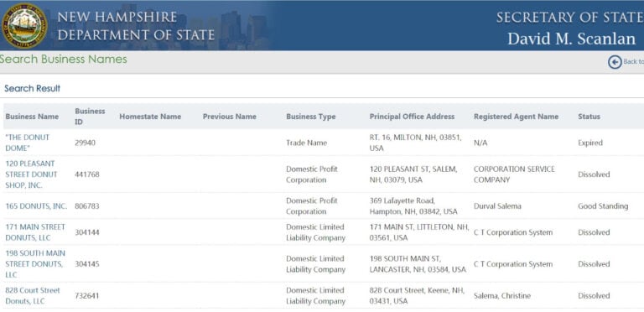
Task: Click the 198 SOUTH MAIN ST, LANCASTER address
Action: coord(418,263)
